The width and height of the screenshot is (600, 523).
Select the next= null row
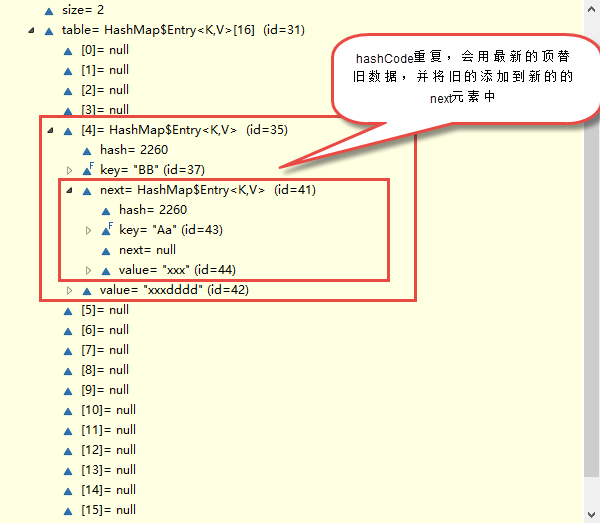(x=147, y=250)
